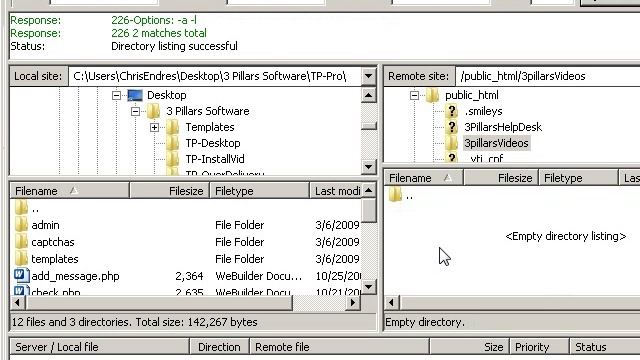Select Desktop in the local tree
Viewport: 640px width, 360px height.
[167, 96]
